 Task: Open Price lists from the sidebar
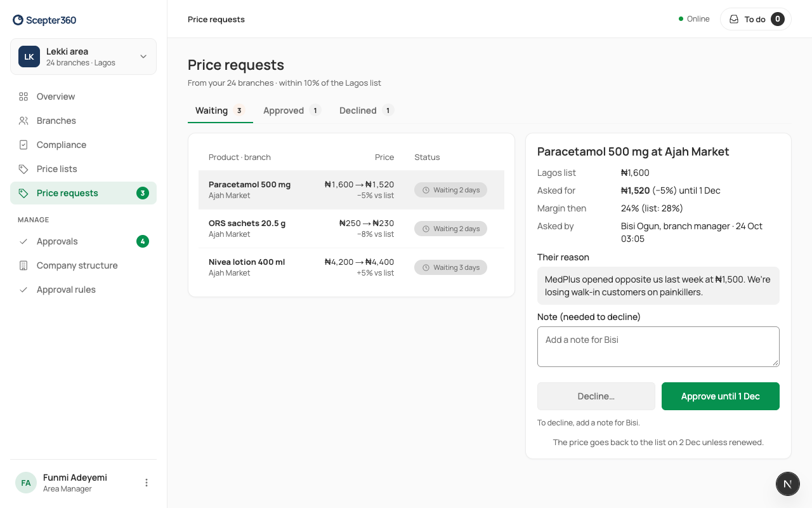pyautogui.click(x=83, y=169)
